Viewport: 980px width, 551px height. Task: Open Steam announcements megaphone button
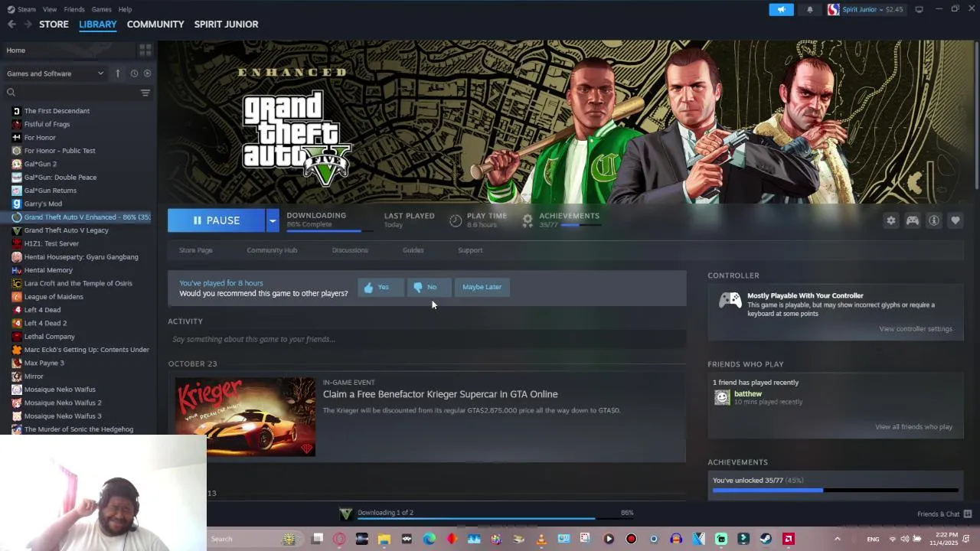781,9
